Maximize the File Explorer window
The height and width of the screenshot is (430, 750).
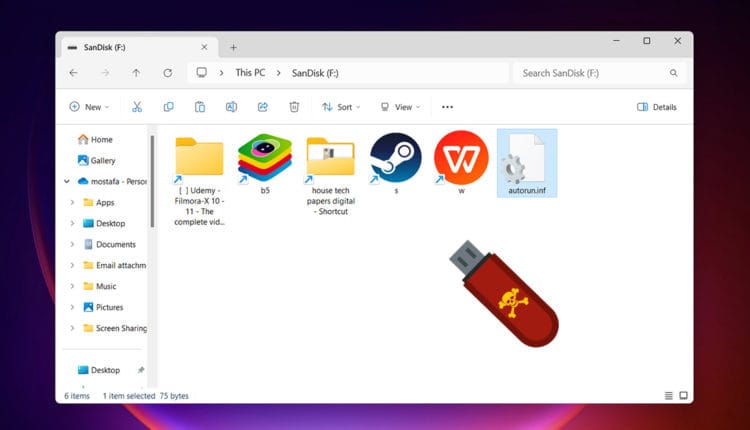(x=647, y=41)
